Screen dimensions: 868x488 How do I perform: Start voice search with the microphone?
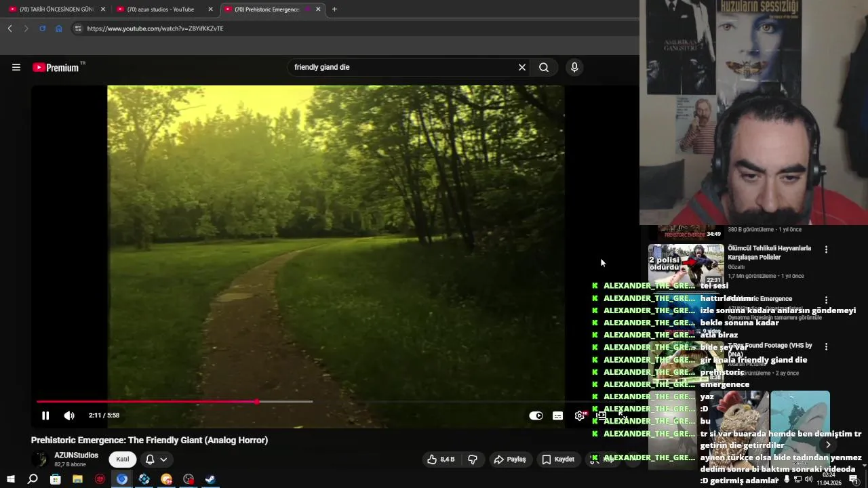click(574, 67)
